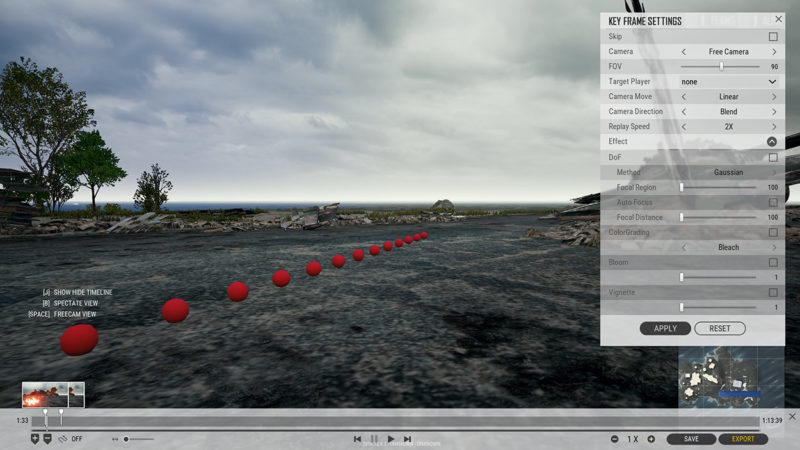Enable the DoF checkbox

coord(773,158)
